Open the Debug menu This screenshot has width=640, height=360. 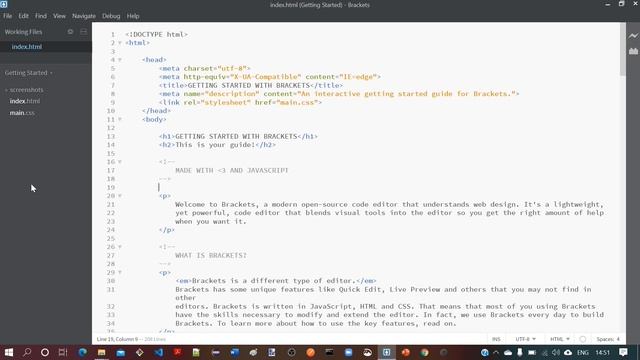(x=111, y=16)
